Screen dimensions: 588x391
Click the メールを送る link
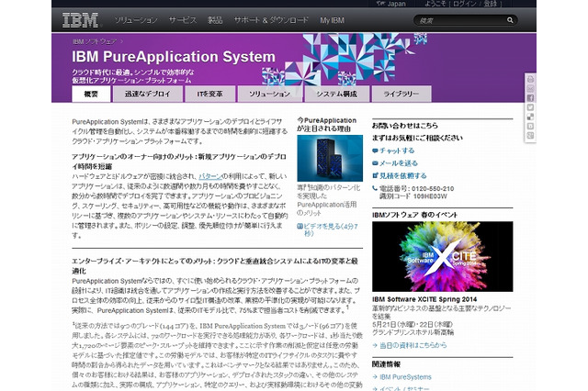[x=399, y=162]
